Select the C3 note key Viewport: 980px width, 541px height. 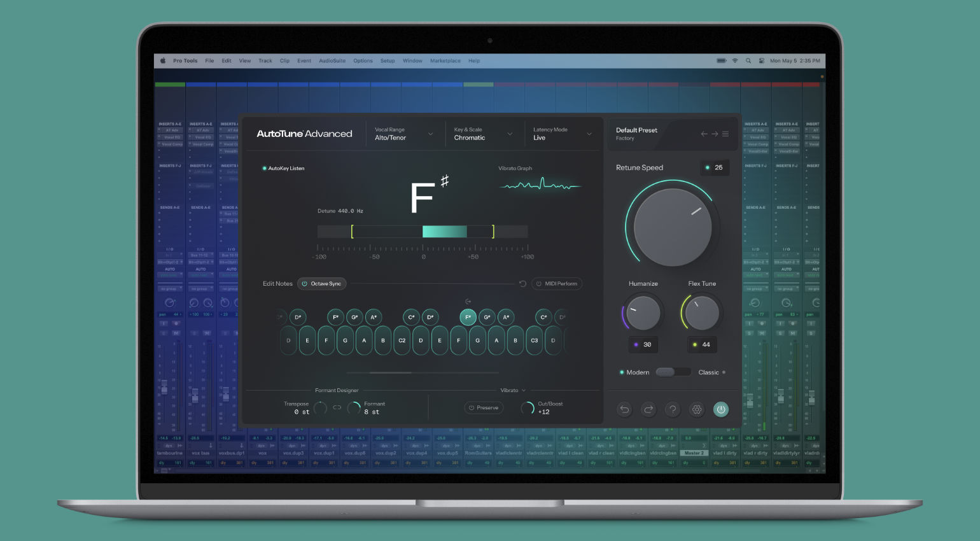pyautogui.click(x=534, y=341)
